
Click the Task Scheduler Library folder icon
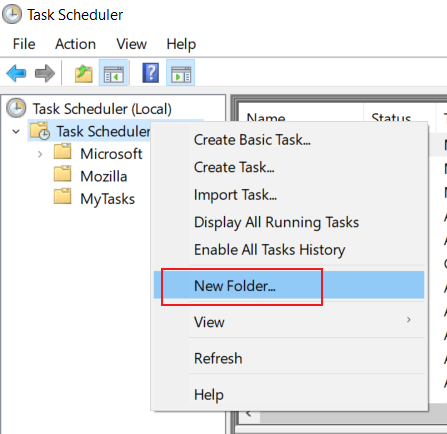tap(40, 131)
